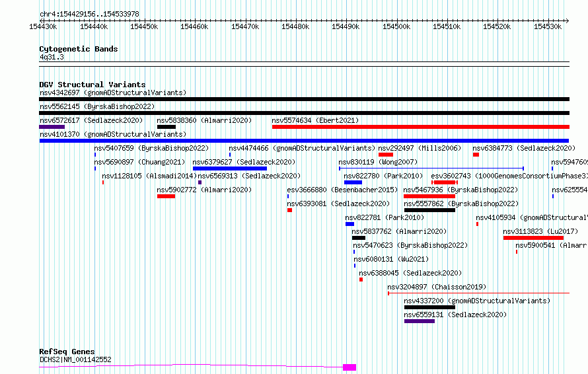
Task: Click the purple nsv6559131 variant bar
Action: (420, 322)
